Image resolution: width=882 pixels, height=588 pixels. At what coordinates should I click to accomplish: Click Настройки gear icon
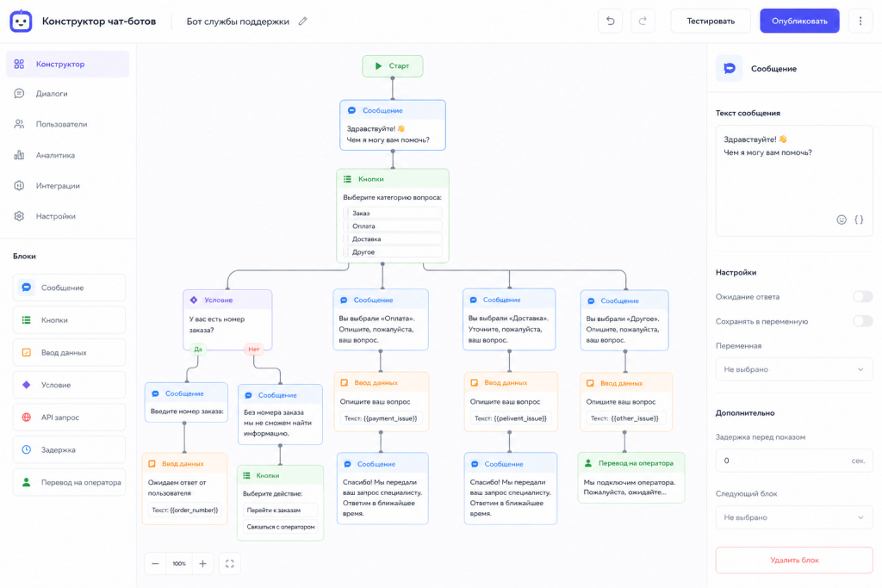[19, 216]
